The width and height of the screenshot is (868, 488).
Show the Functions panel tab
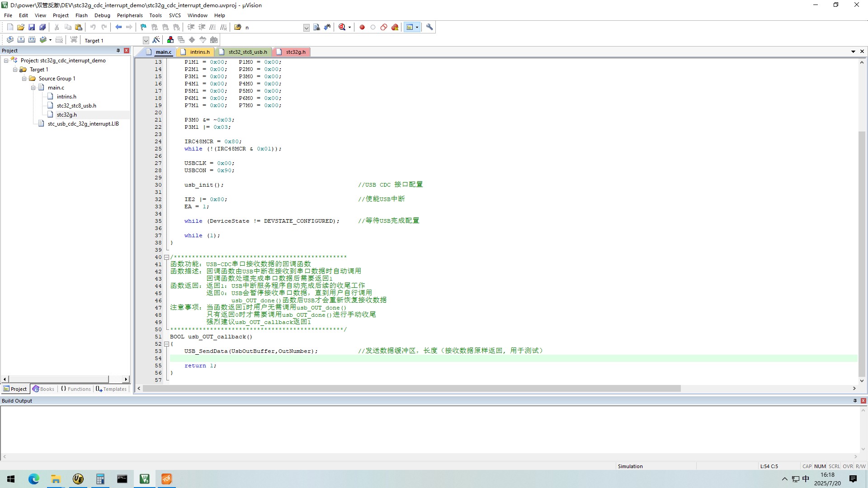(x=75, y=389)
